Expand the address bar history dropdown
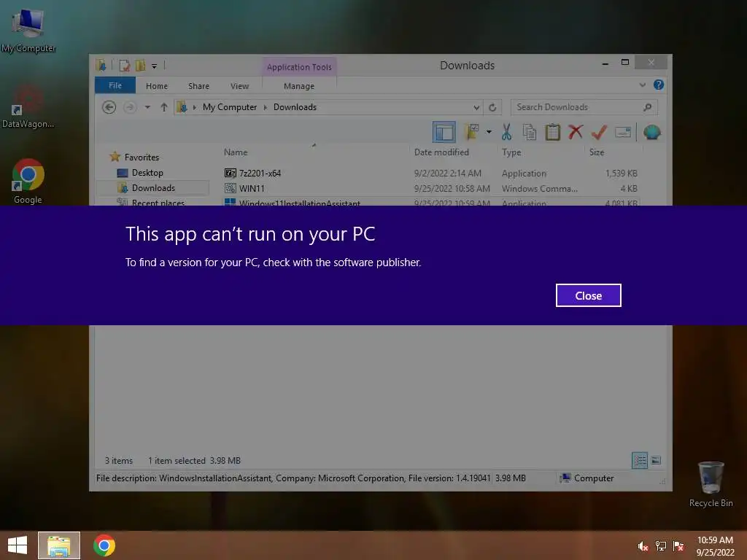 click(x=476, y=108)
